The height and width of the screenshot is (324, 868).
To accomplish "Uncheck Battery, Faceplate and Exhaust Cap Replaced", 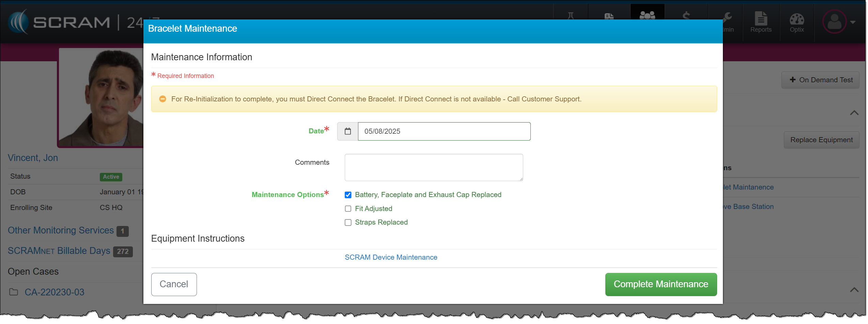I will (x=348, y=195).
